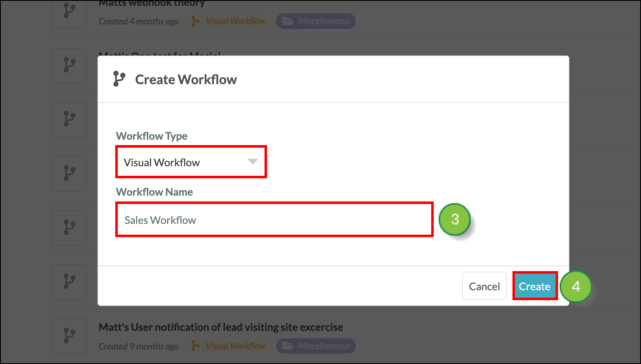Click the green step 4 marker
The image size is (641, 364).
pyautogui.click(x=575, y=286)
